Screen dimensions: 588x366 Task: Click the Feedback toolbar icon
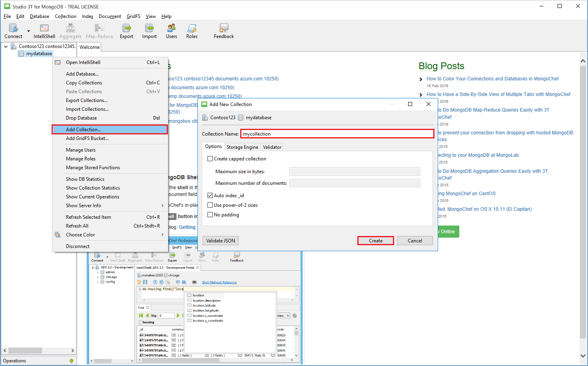coord(223,30)
